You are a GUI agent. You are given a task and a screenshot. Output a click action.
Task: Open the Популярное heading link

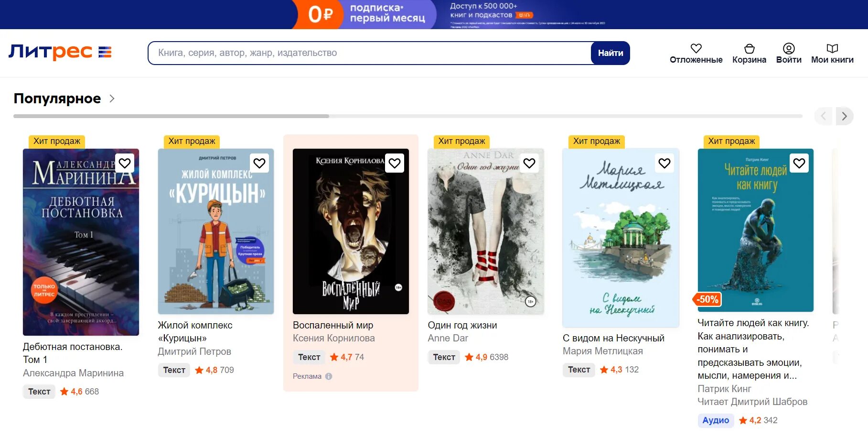57,99
